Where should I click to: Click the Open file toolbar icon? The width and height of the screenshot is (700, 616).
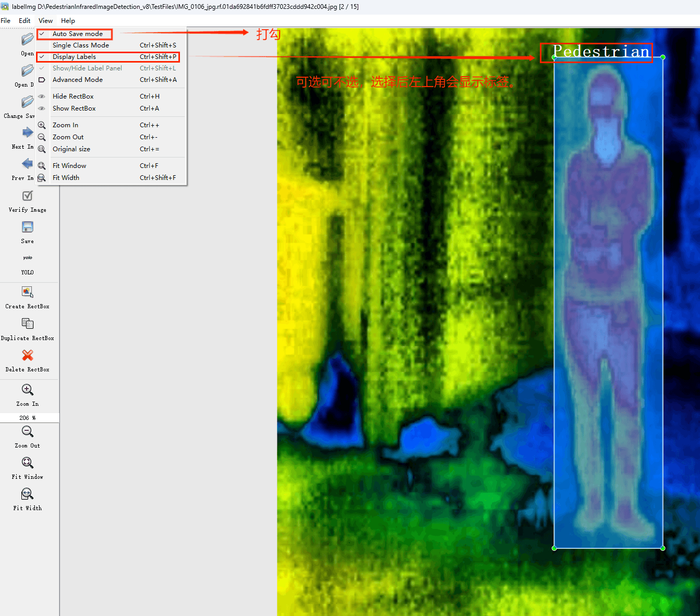28,40
